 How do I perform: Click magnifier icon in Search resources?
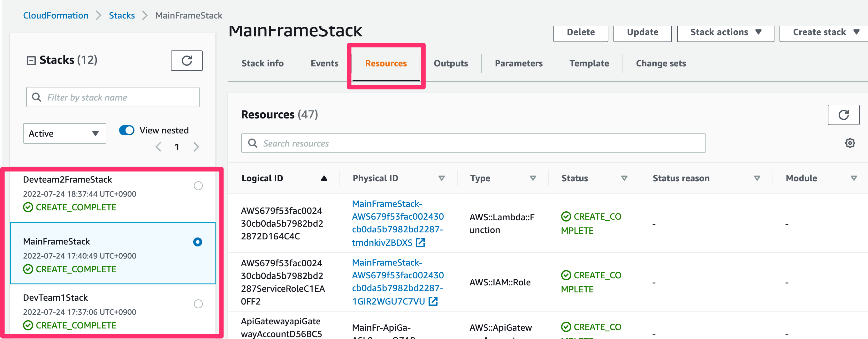pyautogui.click(x=253, y=143)
